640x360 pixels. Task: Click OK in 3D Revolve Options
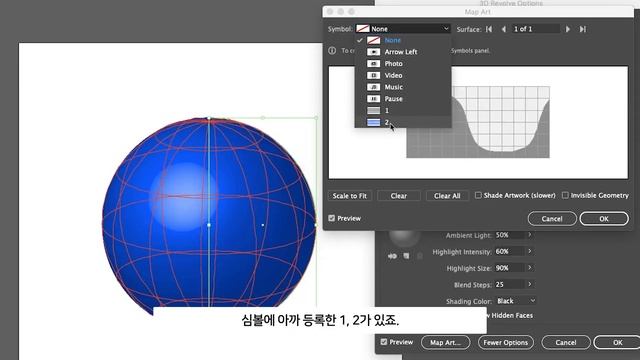(617, 342)
